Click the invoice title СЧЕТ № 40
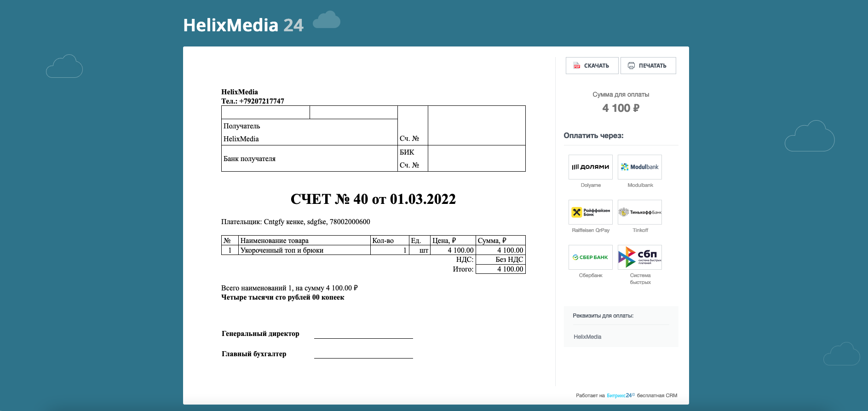The height and width of the screenshot is (411, 868). point(373,199)
